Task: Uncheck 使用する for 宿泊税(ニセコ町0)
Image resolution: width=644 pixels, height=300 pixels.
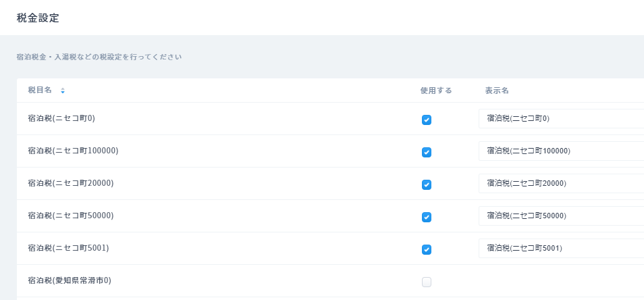Action: tap(426, 120)
